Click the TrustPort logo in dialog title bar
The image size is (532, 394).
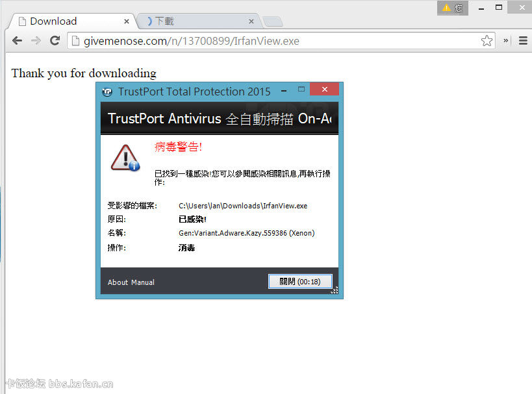click(x=107, y=92)
